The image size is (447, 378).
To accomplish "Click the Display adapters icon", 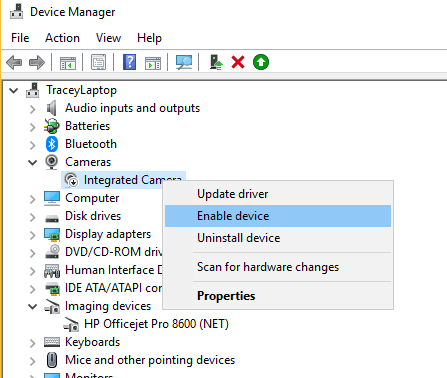I will (x=52, y=234).
